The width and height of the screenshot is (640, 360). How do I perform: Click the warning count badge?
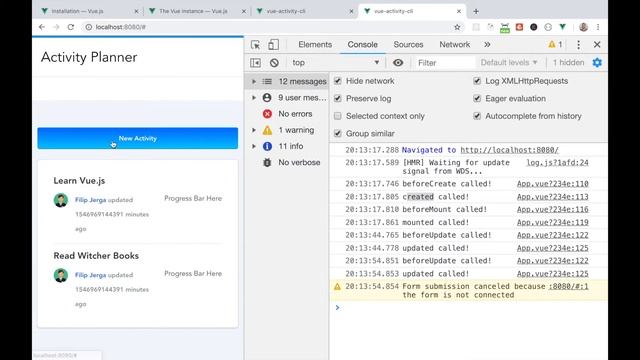(556, 44)
